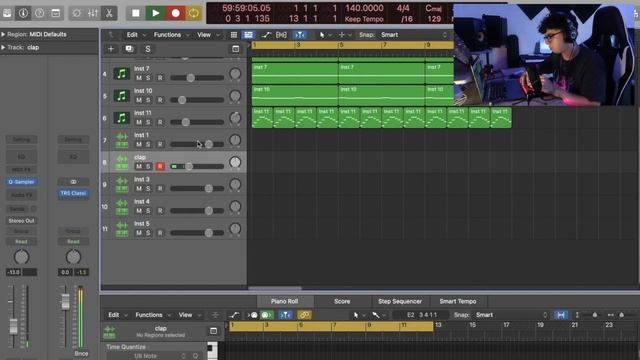Select first Inst 7 region
640x360 pixels.
point(295,73)
